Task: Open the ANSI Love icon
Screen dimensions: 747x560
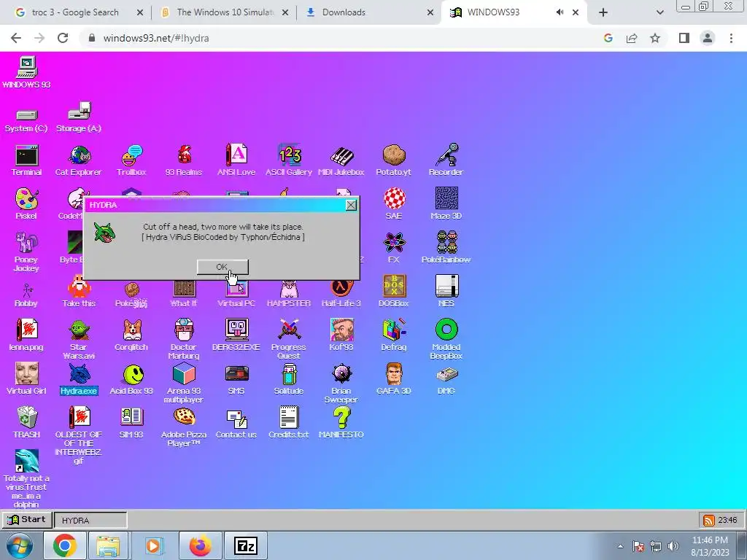Action: pos(236,161)
